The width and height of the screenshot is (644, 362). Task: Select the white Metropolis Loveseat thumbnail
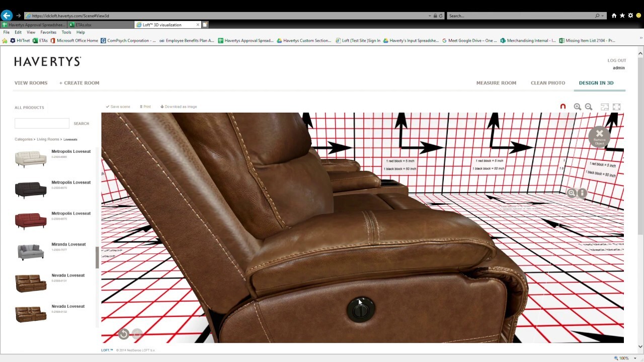tap(31, 159)
